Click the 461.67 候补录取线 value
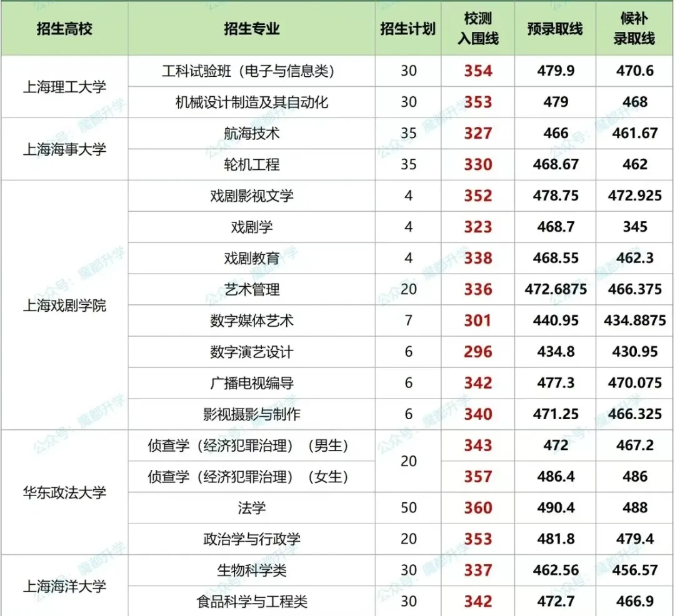This screenshot has width=675, height=616. point(634,133)
